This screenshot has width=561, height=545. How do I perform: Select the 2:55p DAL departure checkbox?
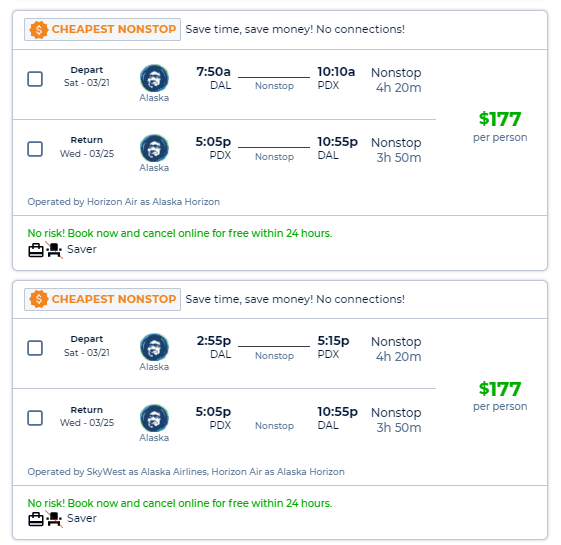tap(35, 348)
